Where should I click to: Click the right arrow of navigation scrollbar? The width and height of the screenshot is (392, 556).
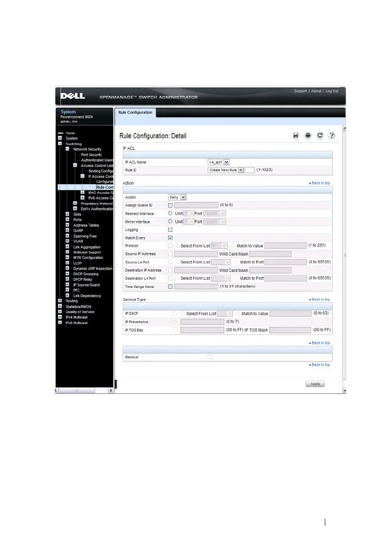point(111,390)
